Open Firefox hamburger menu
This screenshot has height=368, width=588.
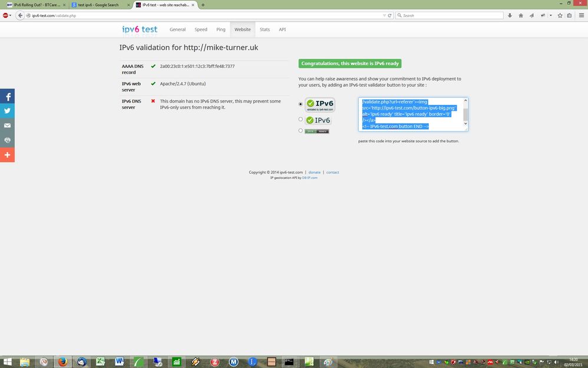[x=582, y=15]
